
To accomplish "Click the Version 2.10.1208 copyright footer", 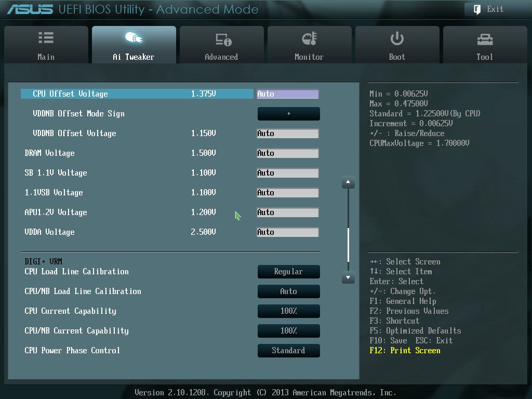I will [265, 393].
